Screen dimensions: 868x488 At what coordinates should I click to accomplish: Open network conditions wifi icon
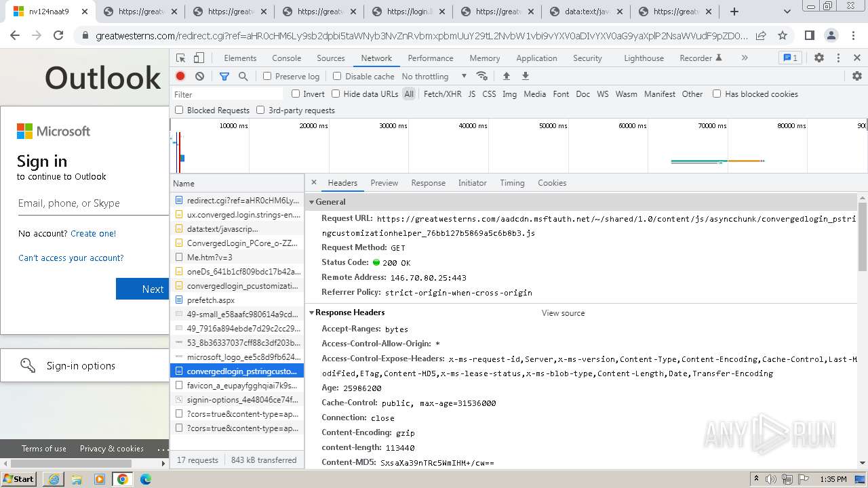tap(482, 76)
